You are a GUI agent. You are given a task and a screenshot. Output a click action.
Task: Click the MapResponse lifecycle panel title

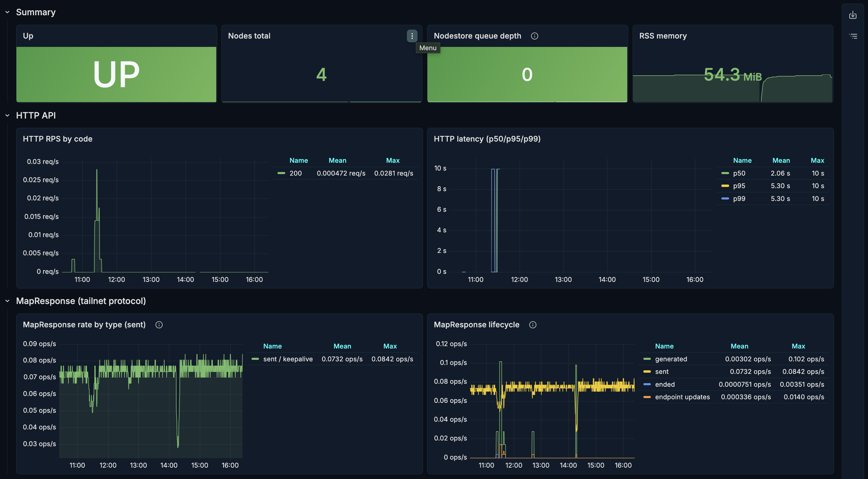point(476,325)
